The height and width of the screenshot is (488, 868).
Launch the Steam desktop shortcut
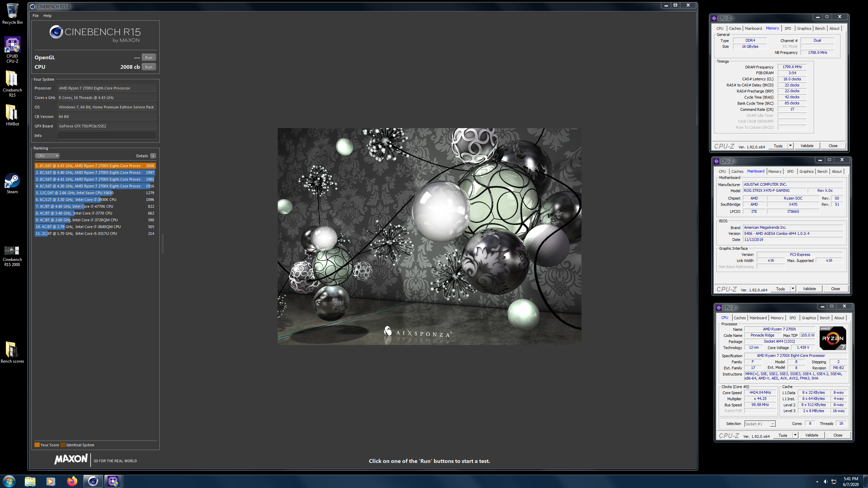coord(12,183)
